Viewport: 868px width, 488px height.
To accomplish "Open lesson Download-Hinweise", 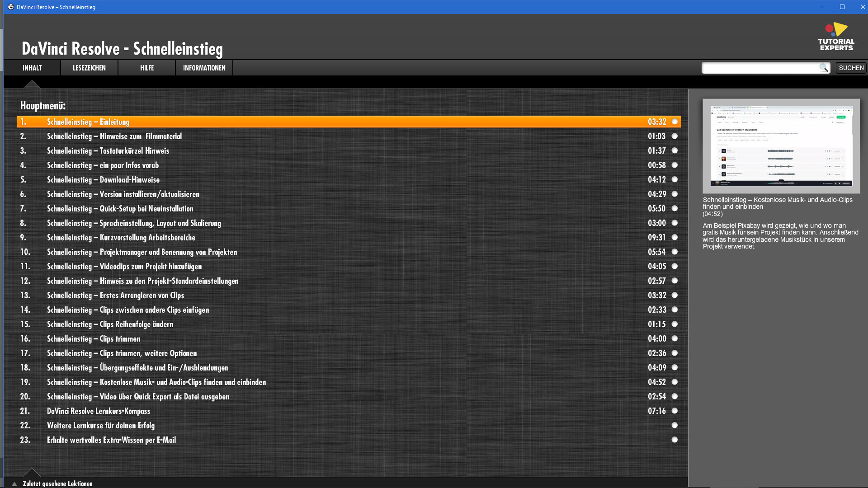I will pyautogui.click(x=349, y=179).
